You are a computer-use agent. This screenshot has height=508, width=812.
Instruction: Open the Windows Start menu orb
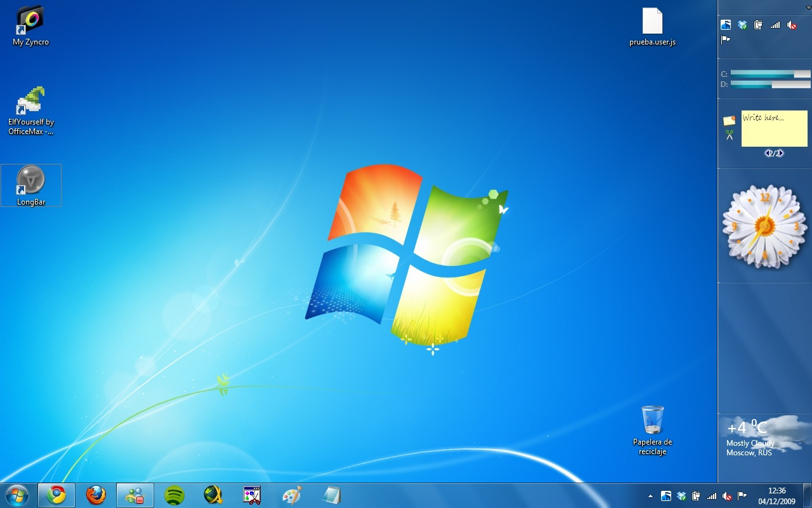click(x=16, y=495)
